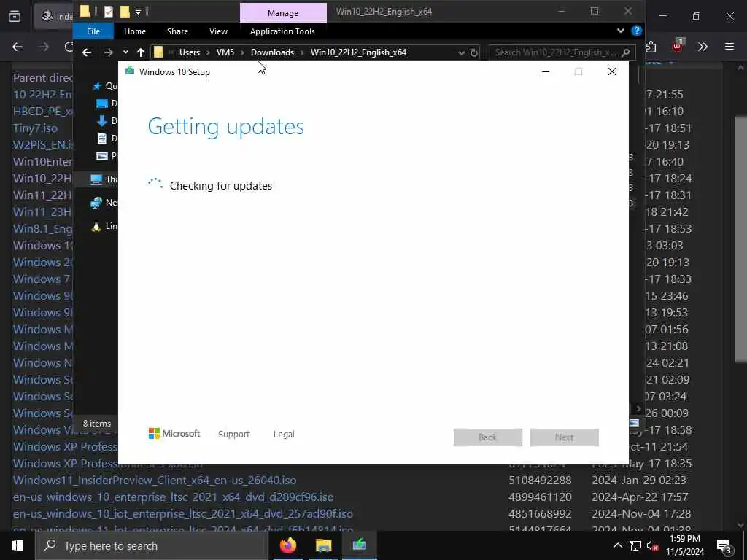Open the Application Tools tab
Screen dimensions: 747x560
pos(282,31)
